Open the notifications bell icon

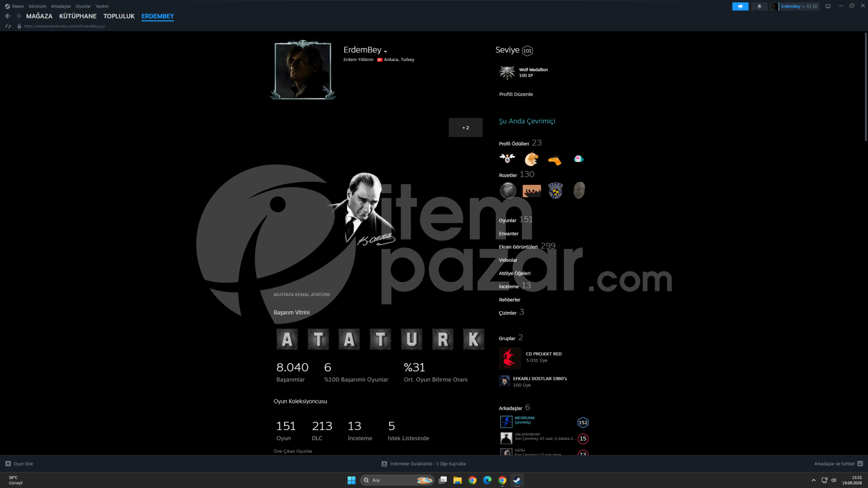click(x=759, y=6)
